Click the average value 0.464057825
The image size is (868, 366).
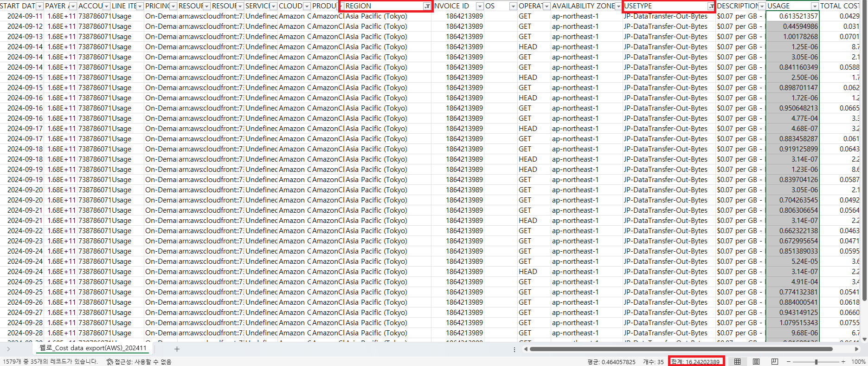[x=611, y=362]
